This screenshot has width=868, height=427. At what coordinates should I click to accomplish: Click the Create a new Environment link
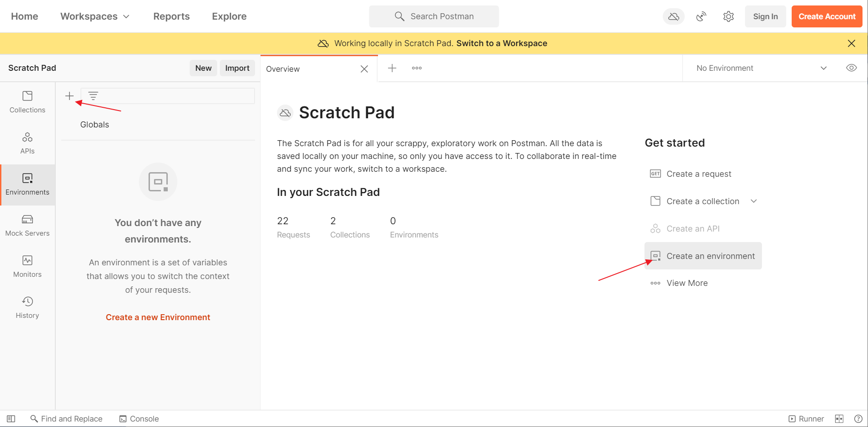(158, 317)
